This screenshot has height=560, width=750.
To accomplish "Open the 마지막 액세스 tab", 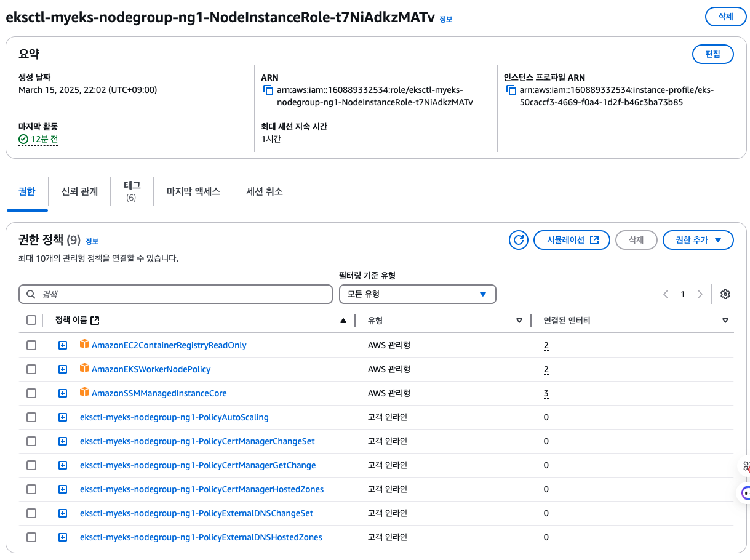I will click(x=193, y=191).
